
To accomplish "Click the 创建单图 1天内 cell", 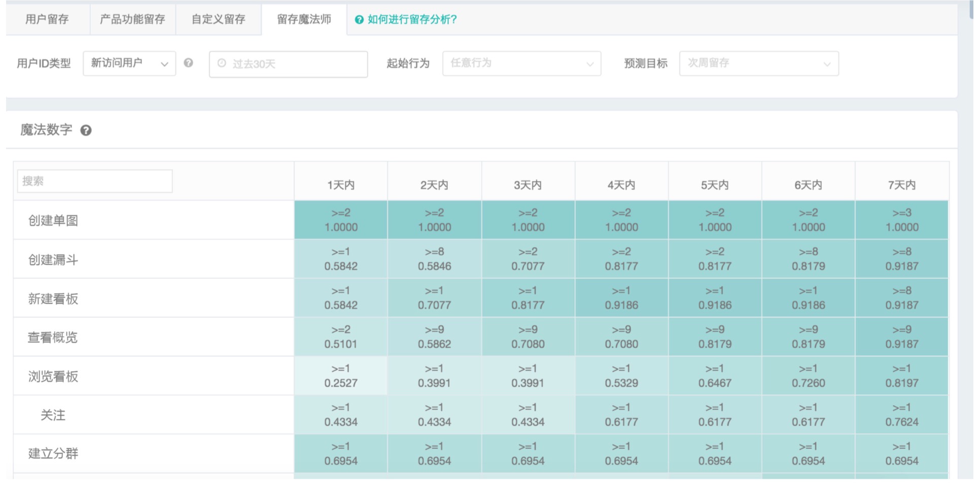I will 341,220.
